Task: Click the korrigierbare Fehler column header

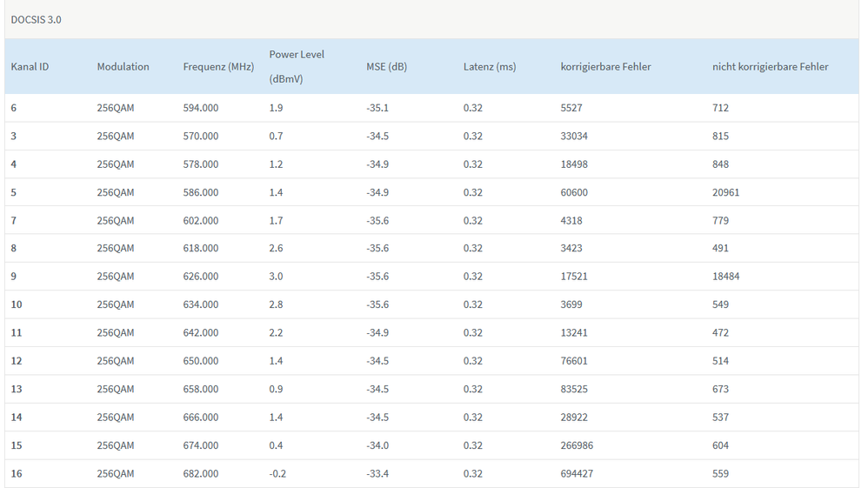Action: pyautogui.click(x=605, y=67)
